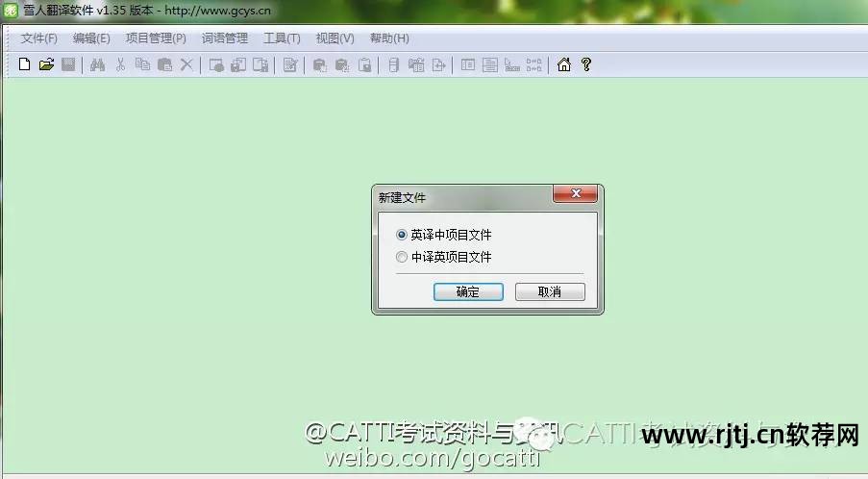Select 中译英项目文件 radio button
868x479 pixels.
402,257
